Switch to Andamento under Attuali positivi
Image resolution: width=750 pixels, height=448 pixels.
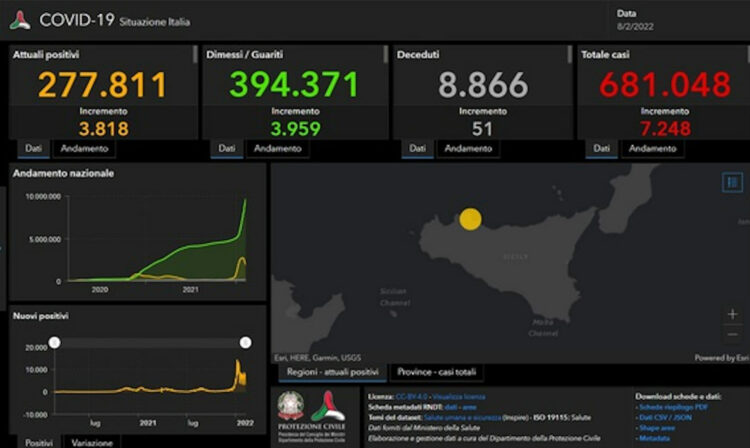click(85, 148)
